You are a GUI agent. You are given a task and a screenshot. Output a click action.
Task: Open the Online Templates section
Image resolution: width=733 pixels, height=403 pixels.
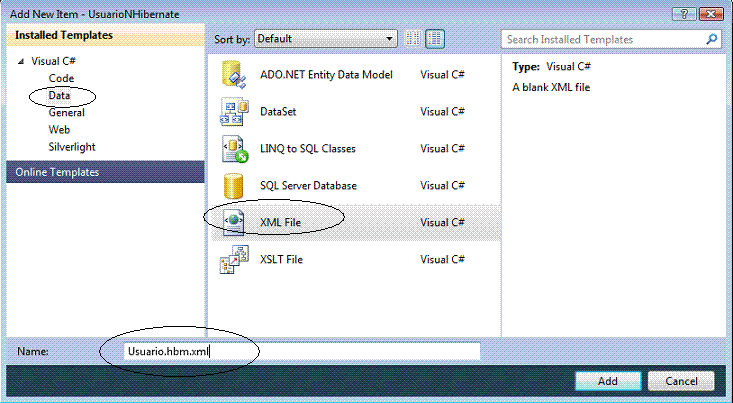pos(54,172)
